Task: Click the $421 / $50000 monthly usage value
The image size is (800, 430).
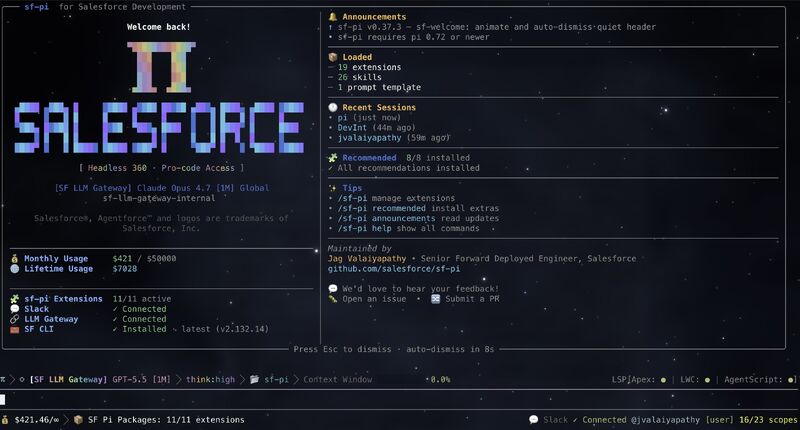Action: pyautogui.click(x=144, y=259)
